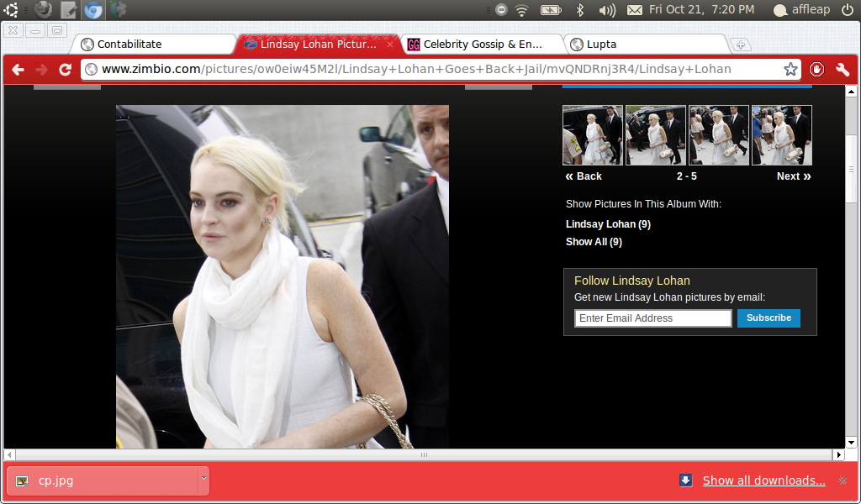Click the vertical scrollbar down arrow
Screen dimensions: 861x504
(851, 442)
